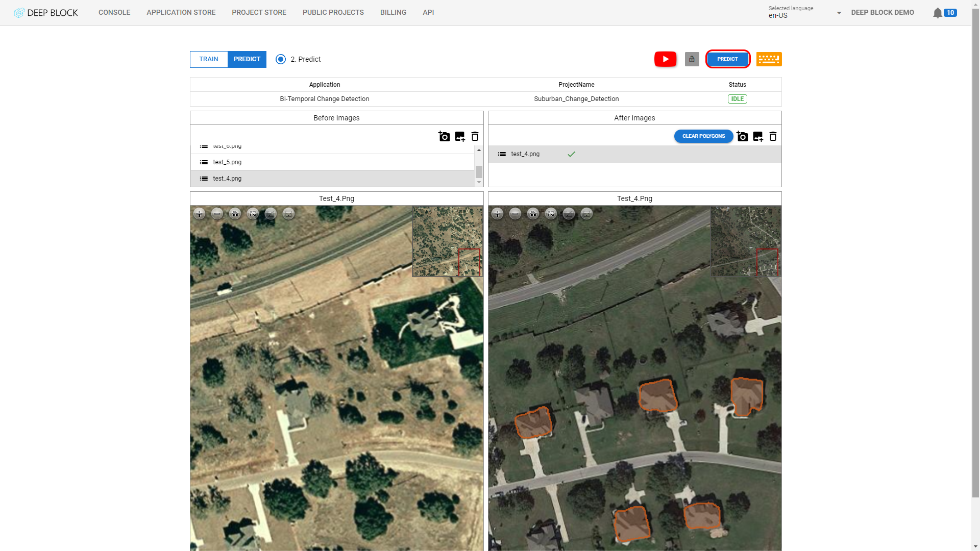980x551 pixels.
Task: Open the API page
Action: [428, 12]
